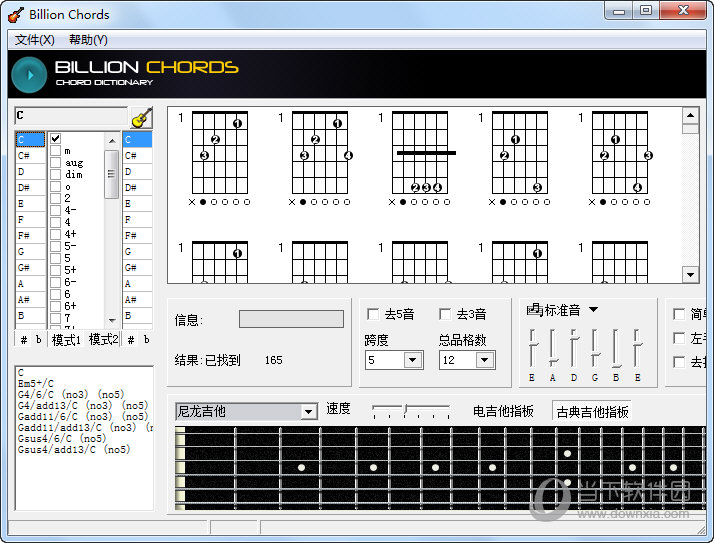The image size is (714, 543).
Task: Select the barre chord diagram with fingers 2 3 4
Action: [420, 159]
